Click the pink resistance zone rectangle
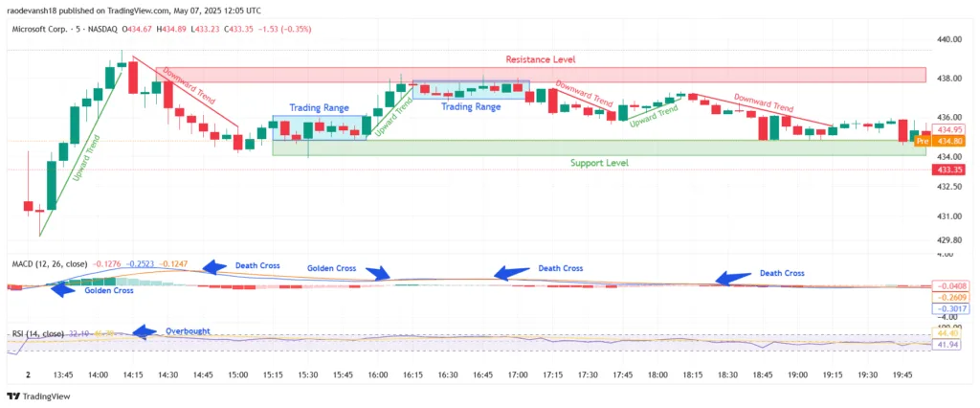This screenshot has width=980, height=408. [x=541, y=75]
